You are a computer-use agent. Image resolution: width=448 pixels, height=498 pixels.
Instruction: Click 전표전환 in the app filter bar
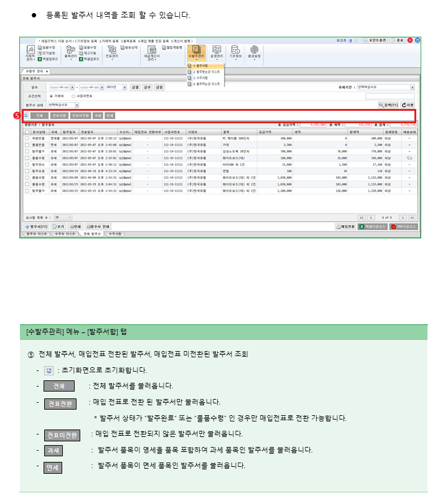59,116
